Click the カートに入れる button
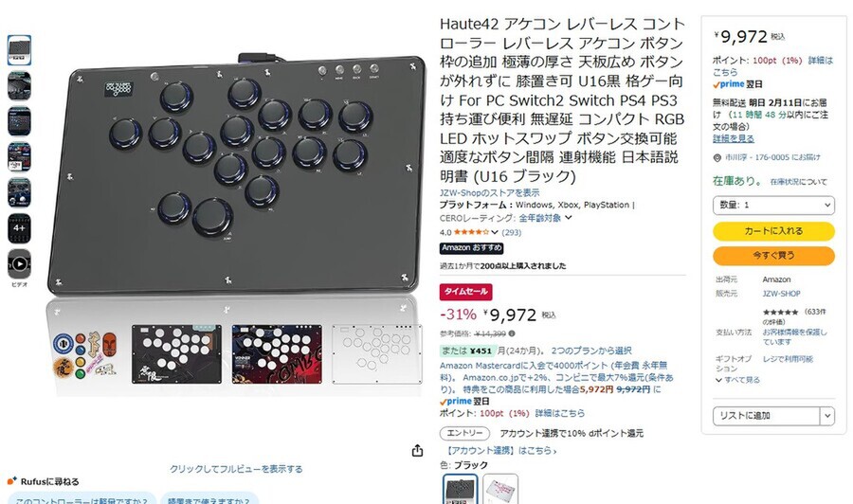This screenshot has width=853, height=504. [x=773, y=231]
